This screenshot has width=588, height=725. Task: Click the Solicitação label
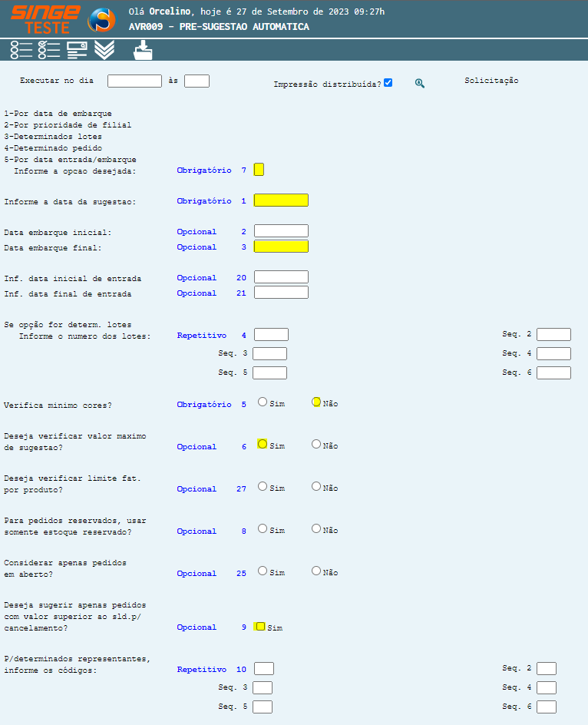491,81
